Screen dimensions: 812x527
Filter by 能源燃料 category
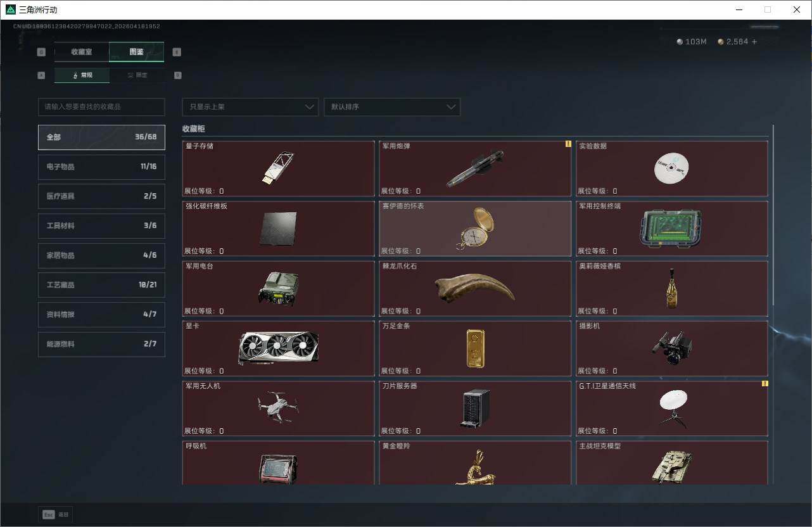coord(101,344)
